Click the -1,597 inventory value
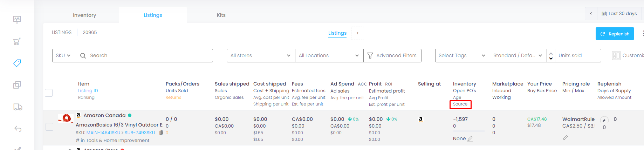Viewport: 644px width, 150px height. 460,119
